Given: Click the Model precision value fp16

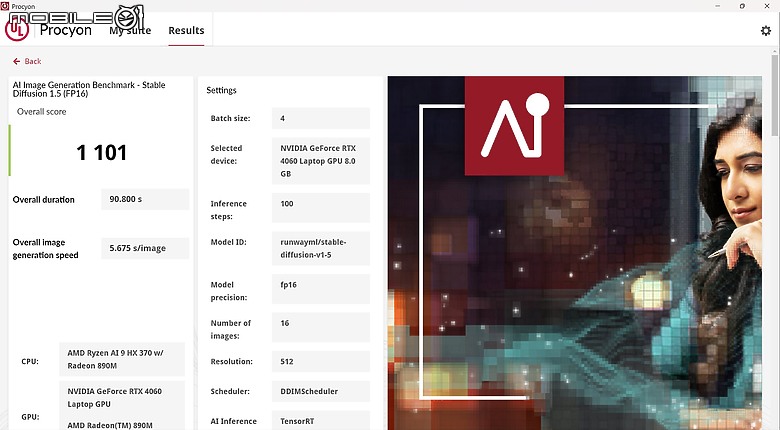Looking at the screenshot, I should click(321, 289).
